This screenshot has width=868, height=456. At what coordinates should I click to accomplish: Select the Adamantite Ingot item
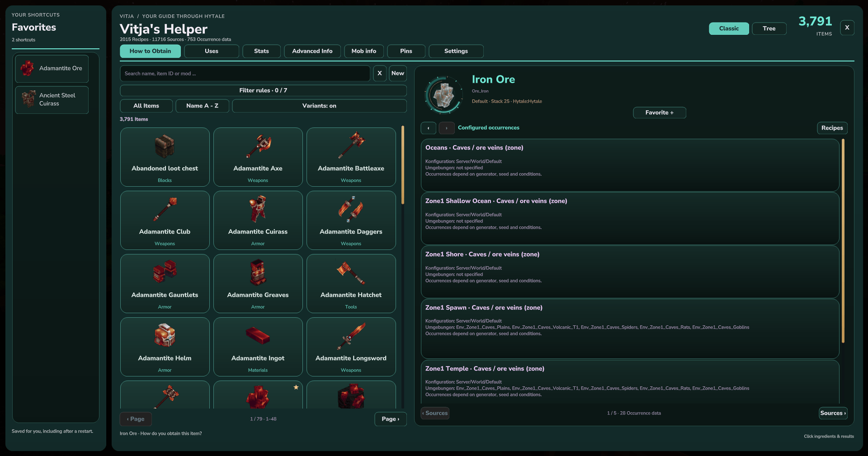pyautogui.click(x=258, y=347)
